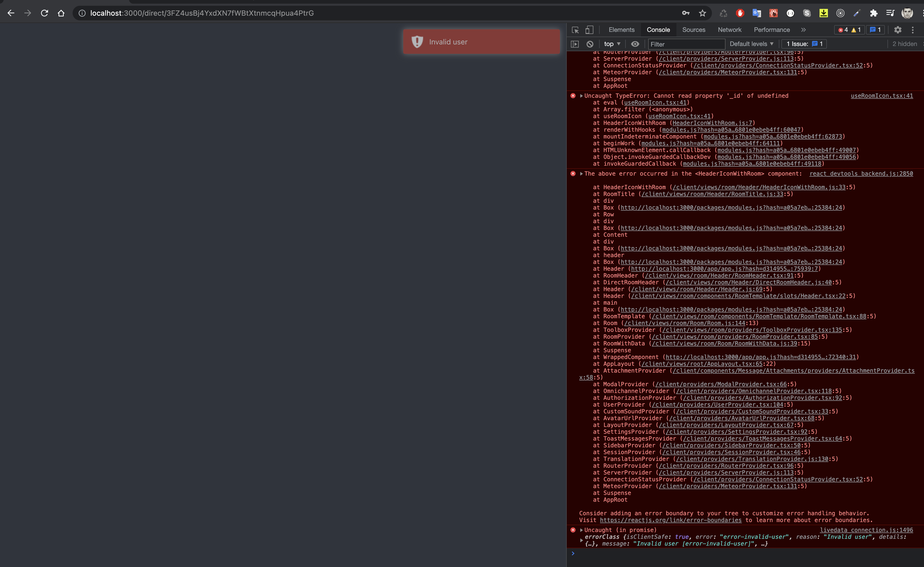924x567 pixels.
Task: Toggle the device toolbar in DevTools
Action: (589, 30)
